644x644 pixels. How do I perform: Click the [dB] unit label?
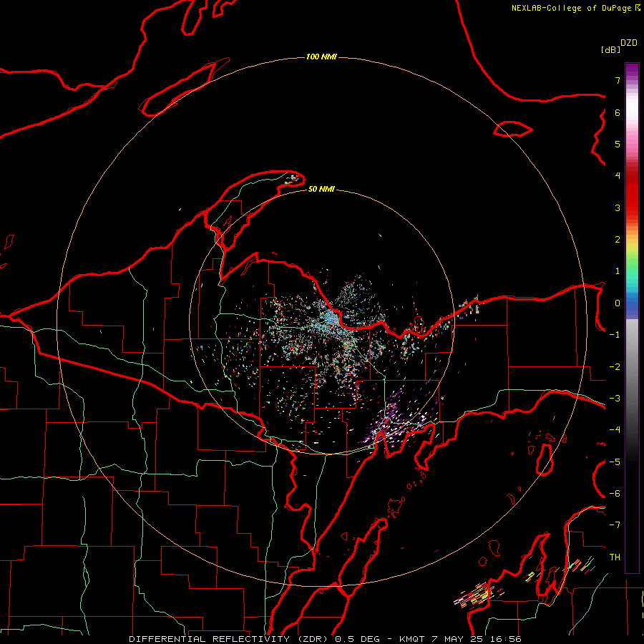[x=611, y=49]
